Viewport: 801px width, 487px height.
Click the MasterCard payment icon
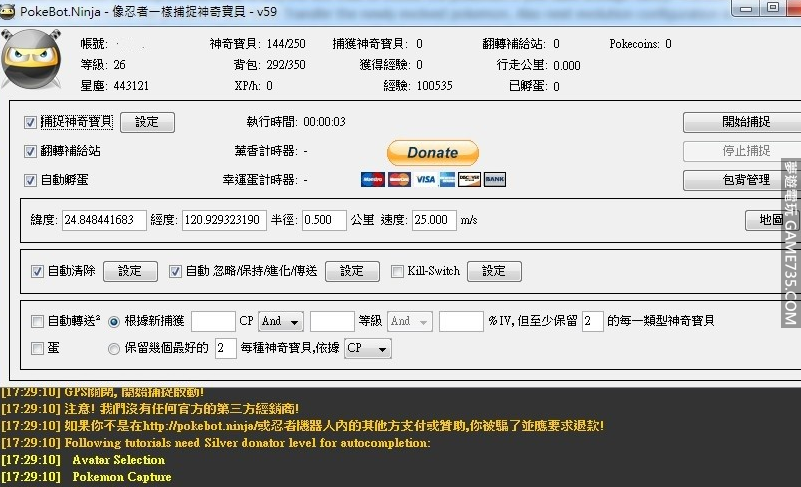399,179
